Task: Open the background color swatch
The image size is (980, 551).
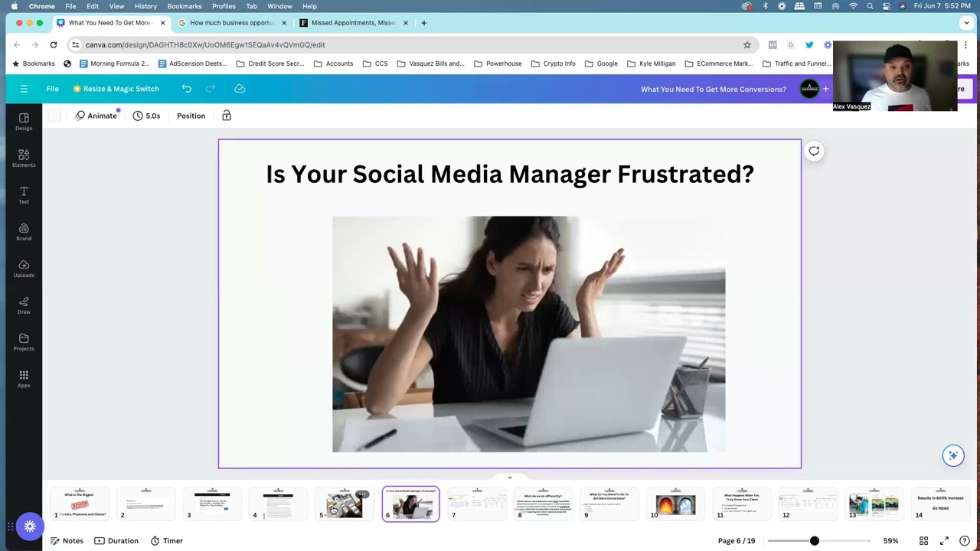Action: [x=54, y=116]
